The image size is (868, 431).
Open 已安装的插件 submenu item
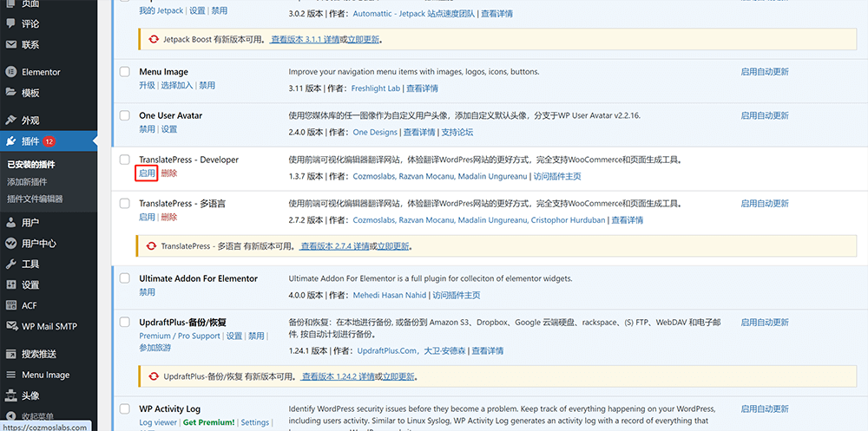click(x=31, y=165)
